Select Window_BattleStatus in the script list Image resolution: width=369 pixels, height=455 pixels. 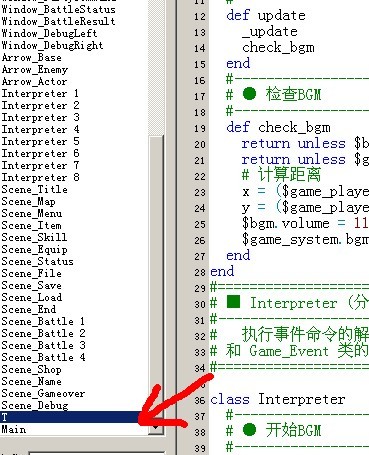point(59,9)
